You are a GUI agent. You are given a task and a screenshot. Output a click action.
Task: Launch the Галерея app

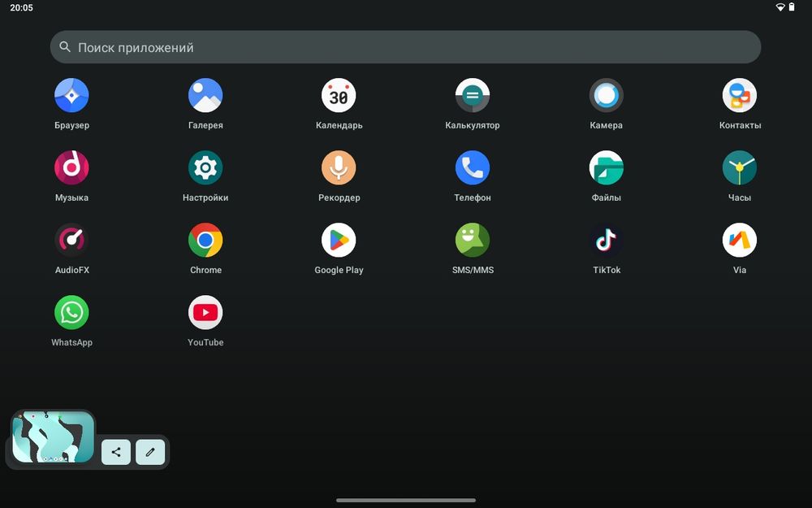[205, 95]
